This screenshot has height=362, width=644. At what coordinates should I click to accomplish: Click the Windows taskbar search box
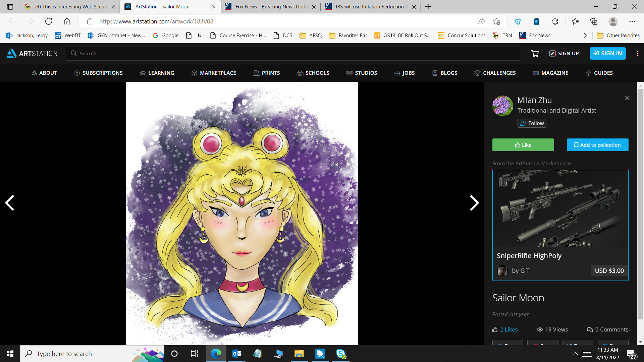[x=92, y=354]
